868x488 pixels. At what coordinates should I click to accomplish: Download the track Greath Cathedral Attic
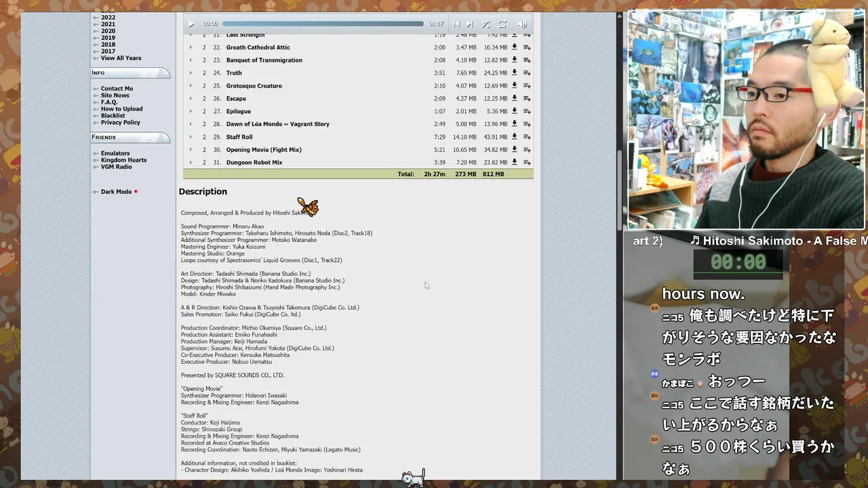(x=515, y=47)
